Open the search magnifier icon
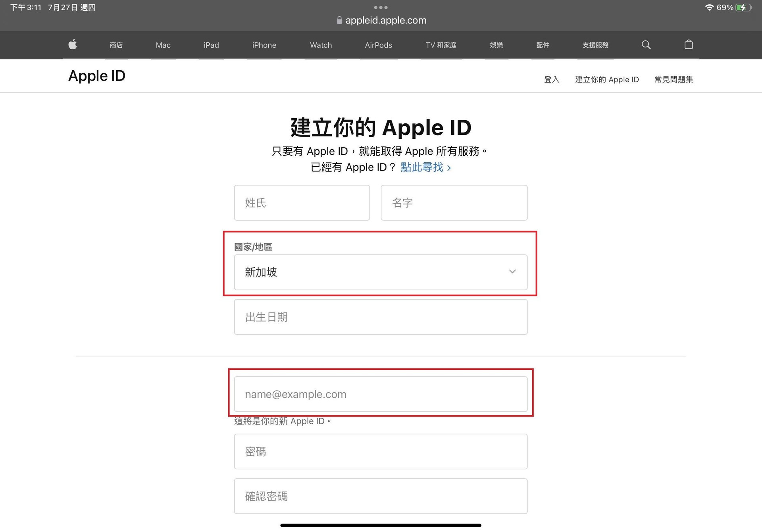The image size is (762, 532). [646, 45]
